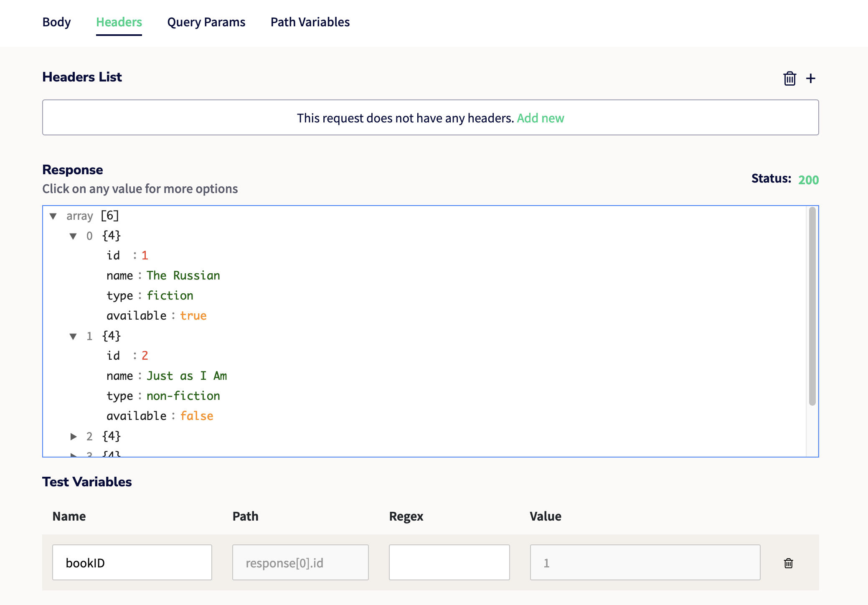Select id value 1 in item 0
The width and height of the screenshot is (868, 605).
(x=145, y=255)
